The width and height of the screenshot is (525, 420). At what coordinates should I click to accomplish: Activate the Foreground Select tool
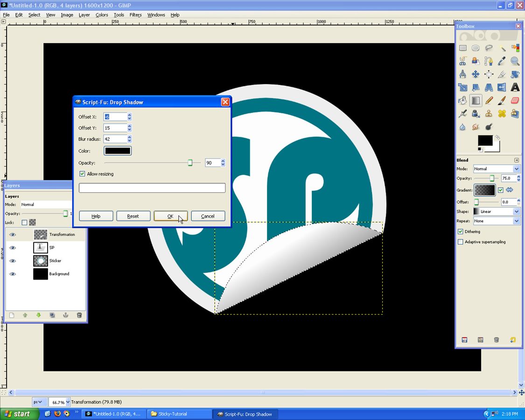[476, 61]
